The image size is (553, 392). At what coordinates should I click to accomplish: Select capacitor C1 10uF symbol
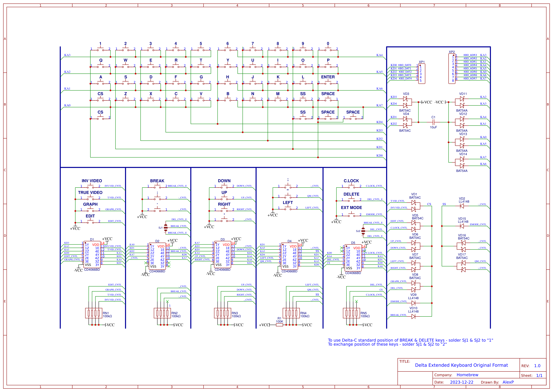click(x=433, y=122)
